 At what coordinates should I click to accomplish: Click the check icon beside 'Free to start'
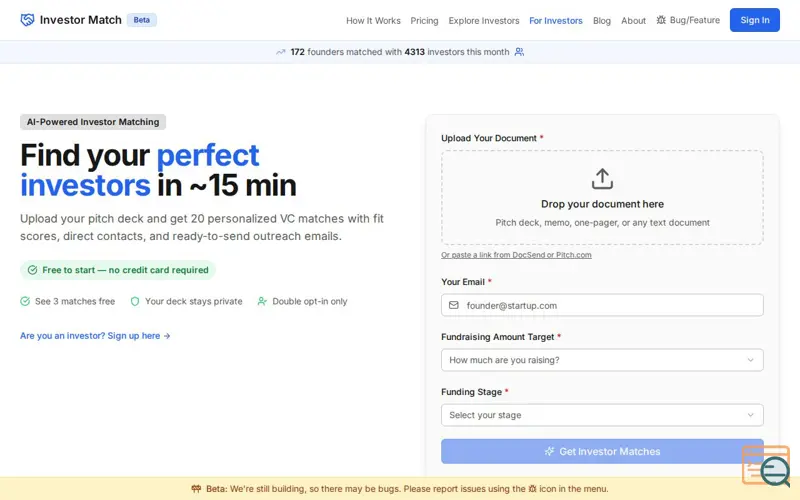click(32, 270)
